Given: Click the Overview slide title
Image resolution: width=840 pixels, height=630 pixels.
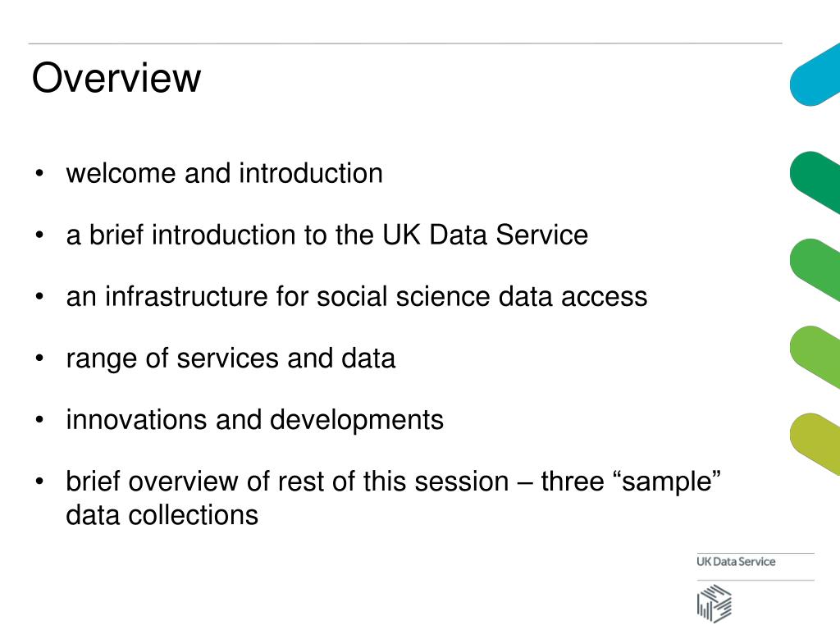Looking at the screenshot, I should point(116,78).
